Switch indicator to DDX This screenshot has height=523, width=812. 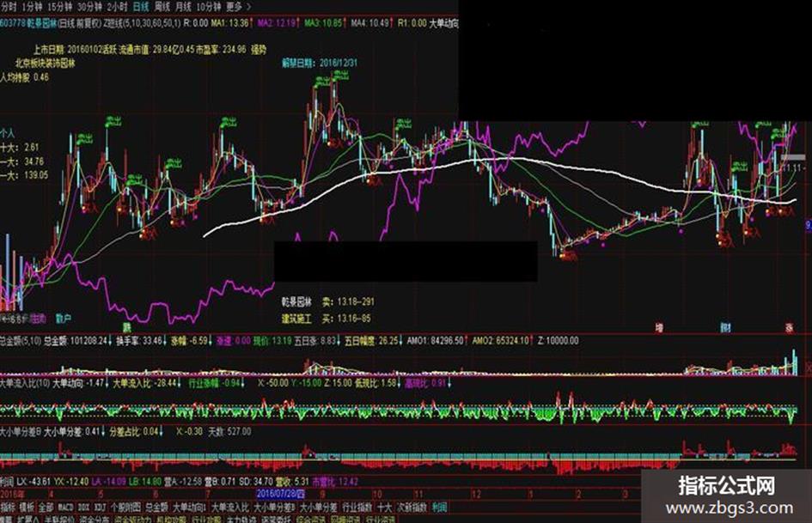pyautogui.click(x=84, y=507)
